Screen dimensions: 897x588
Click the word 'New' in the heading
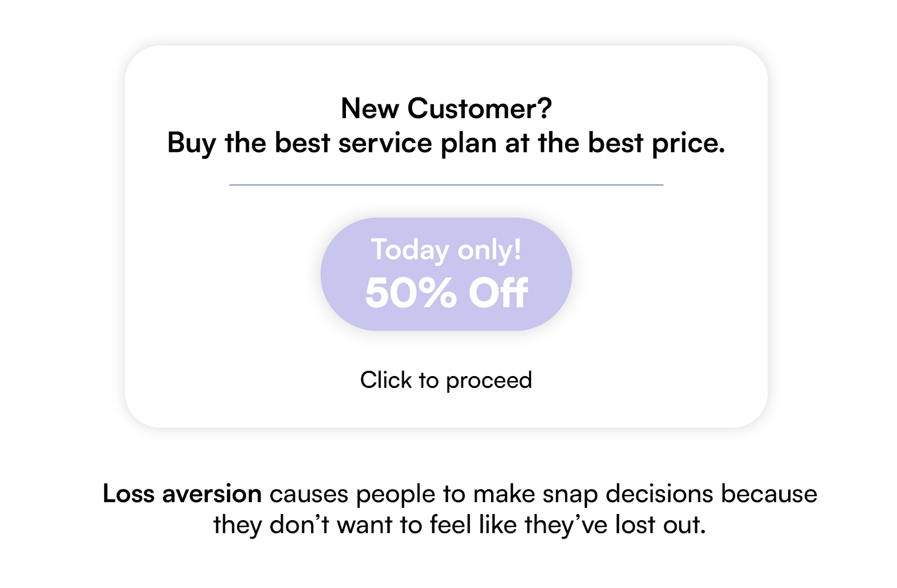tap(369, 108)
